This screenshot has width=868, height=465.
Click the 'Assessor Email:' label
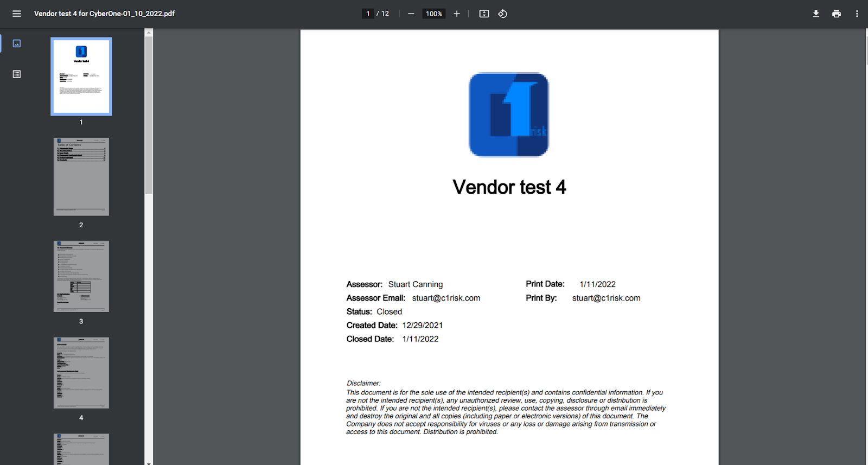tap(376, 298)
